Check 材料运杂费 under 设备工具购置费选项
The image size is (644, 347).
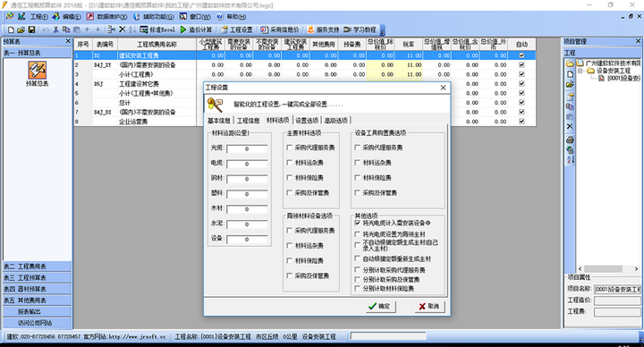(x=357, y=163)
